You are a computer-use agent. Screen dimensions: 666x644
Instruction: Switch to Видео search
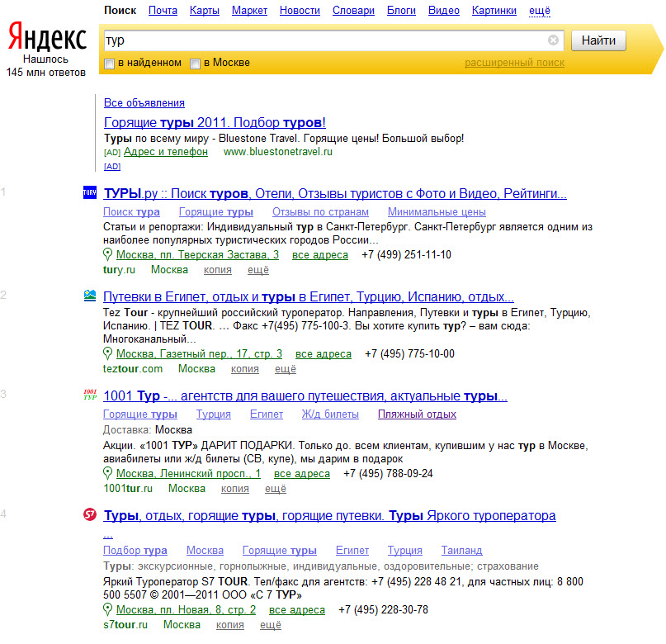[444, 11]
